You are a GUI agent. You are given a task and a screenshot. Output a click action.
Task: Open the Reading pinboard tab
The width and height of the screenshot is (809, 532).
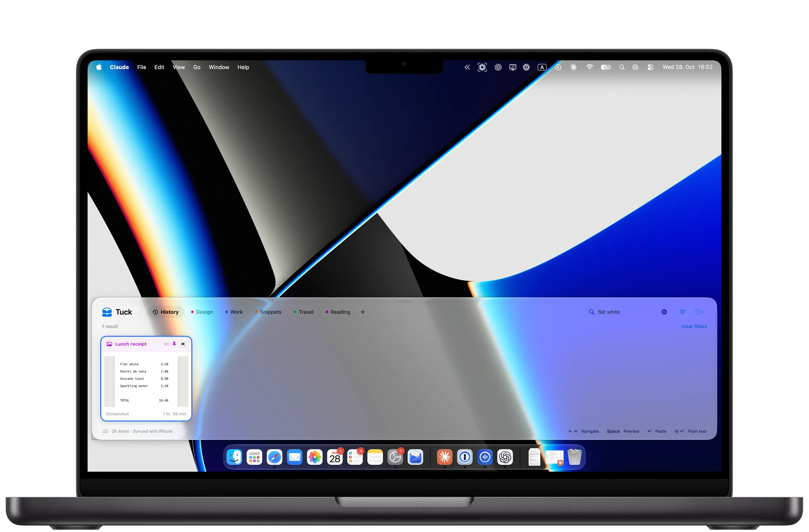338,312
